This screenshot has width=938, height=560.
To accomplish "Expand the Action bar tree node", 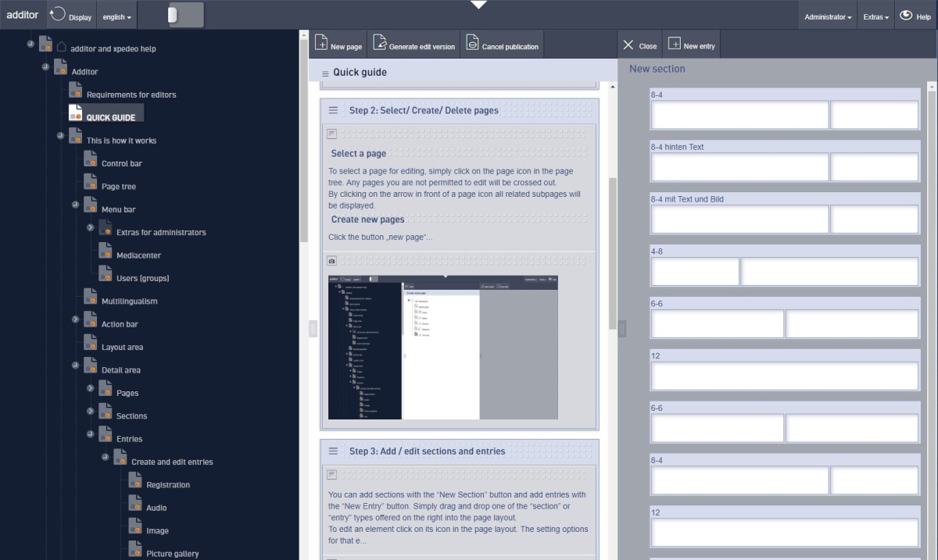I will [x=76, y=319].
